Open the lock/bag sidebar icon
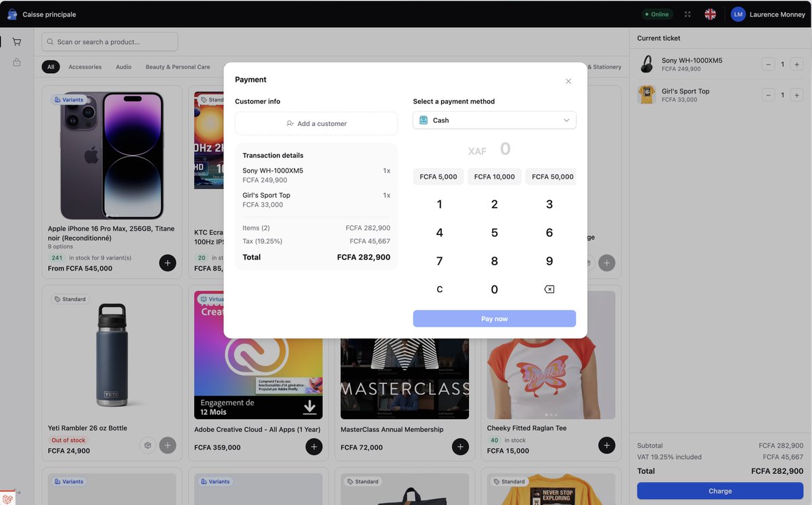The image size is (812, 505). 17,62
